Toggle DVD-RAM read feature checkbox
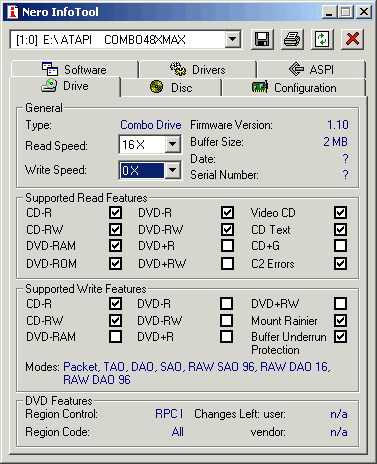This screenshot has width=377, height=464. click(115, 246)
